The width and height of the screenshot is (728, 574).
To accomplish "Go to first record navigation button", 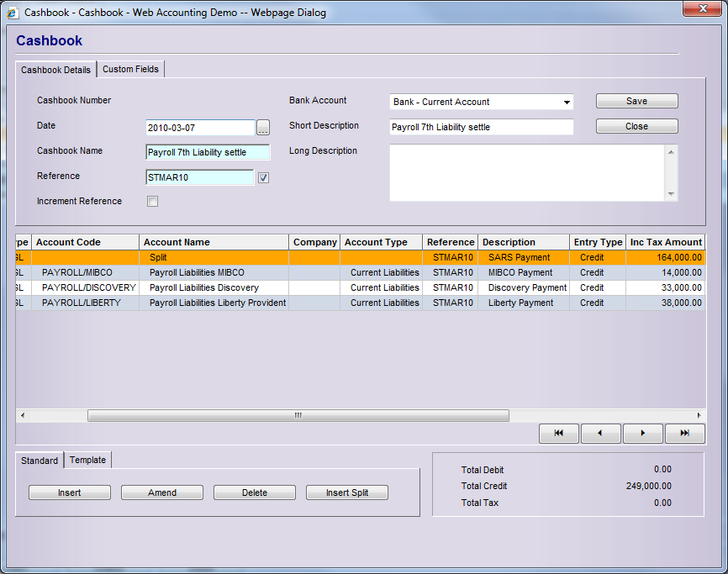I will (559, 434).
